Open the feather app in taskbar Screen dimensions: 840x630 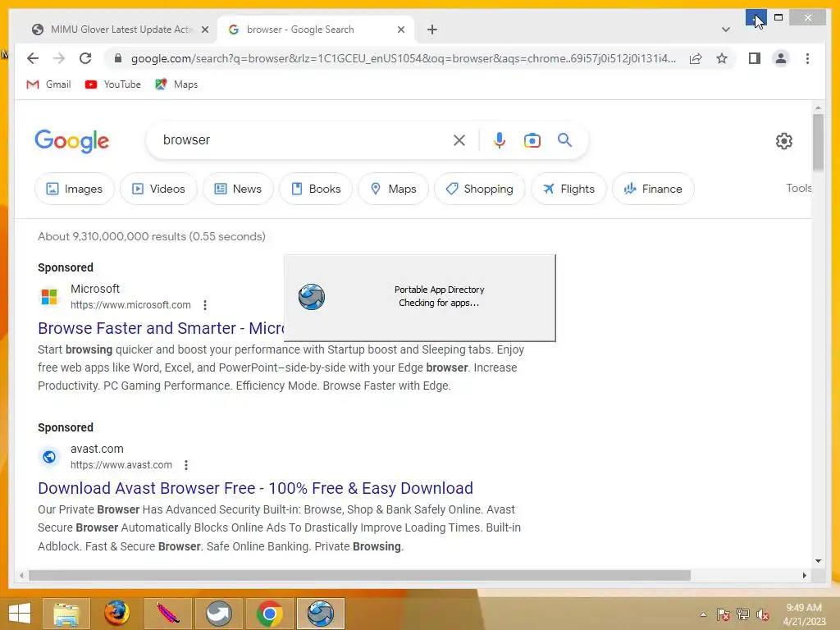167,614
